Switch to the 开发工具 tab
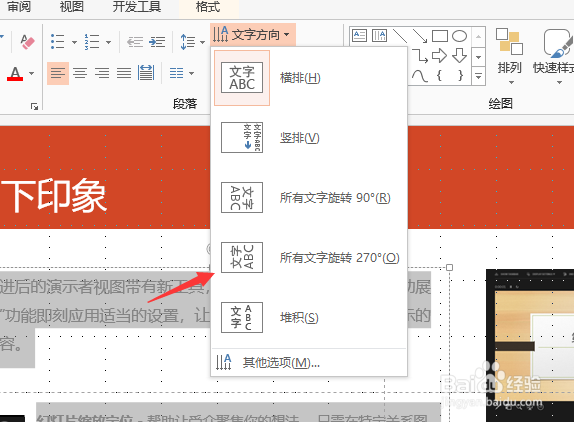574x422 pixels. tap(137, 6)
